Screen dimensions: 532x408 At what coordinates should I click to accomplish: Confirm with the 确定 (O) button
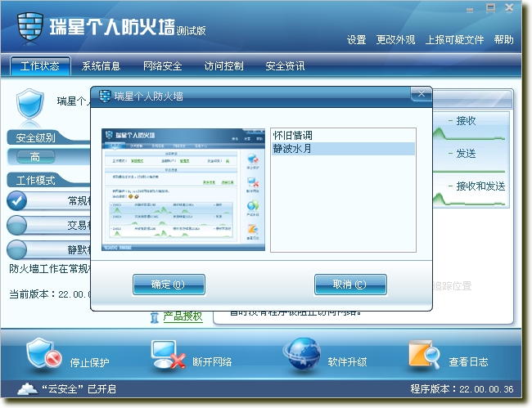pos(169,285)
